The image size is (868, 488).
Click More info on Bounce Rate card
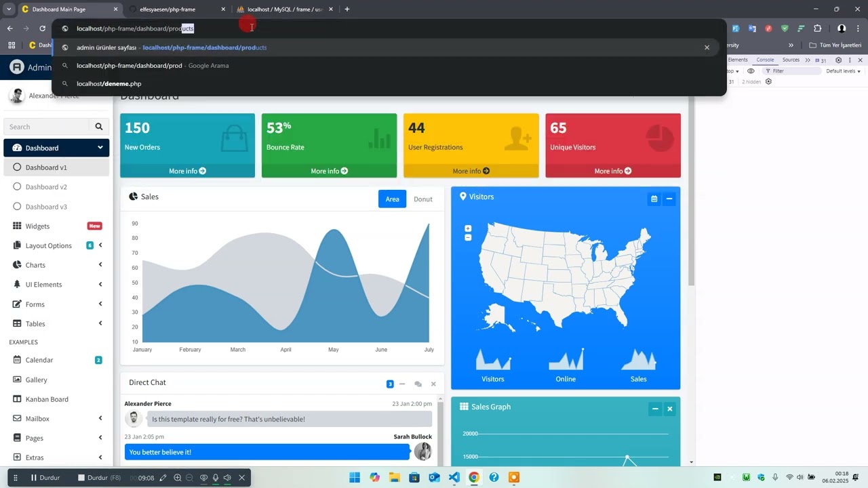[x=329, y=171]
